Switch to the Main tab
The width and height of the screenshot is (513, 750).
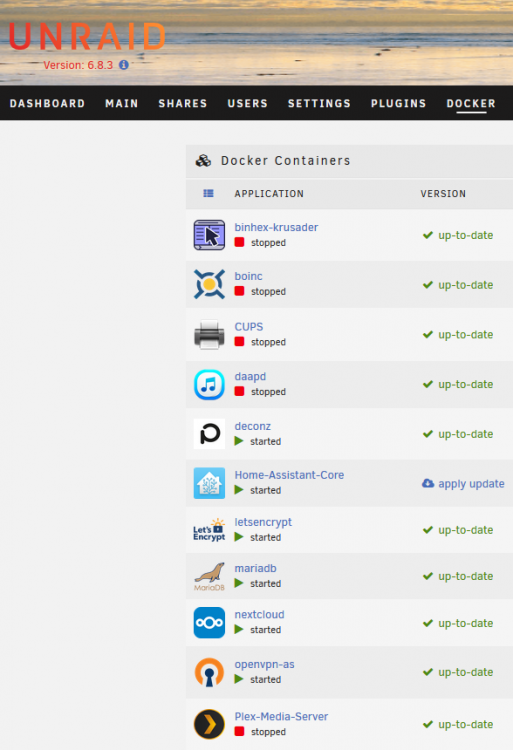(x=122, y=103)
